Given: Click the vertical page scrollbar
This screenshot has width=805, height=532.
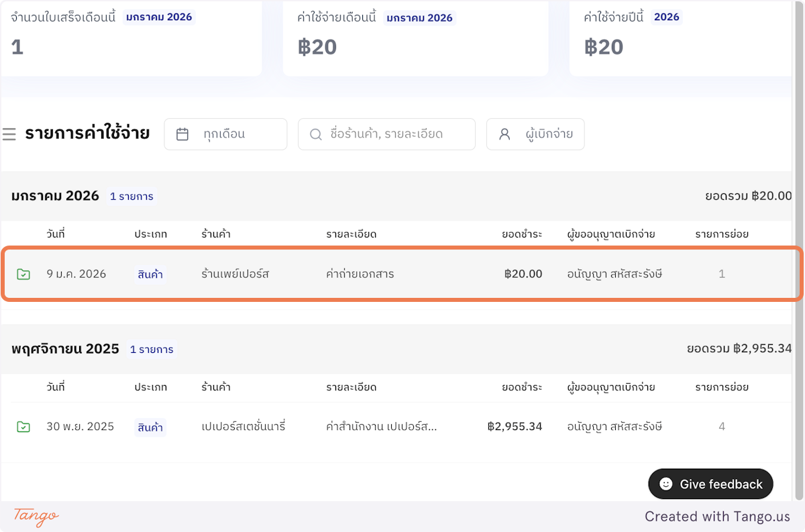Looking at the screenshot, I should (x=798, y=250).
